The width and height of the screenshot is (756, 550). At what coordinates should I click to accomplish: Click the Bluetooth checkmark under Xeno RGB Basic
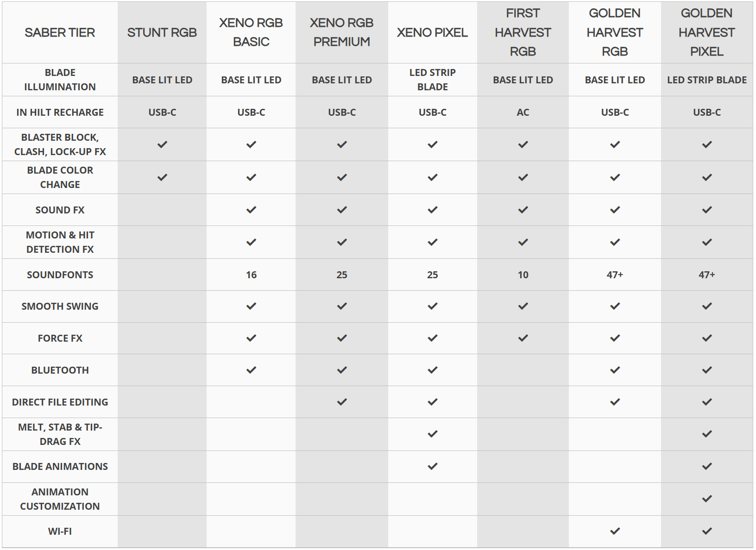[251, 370]
